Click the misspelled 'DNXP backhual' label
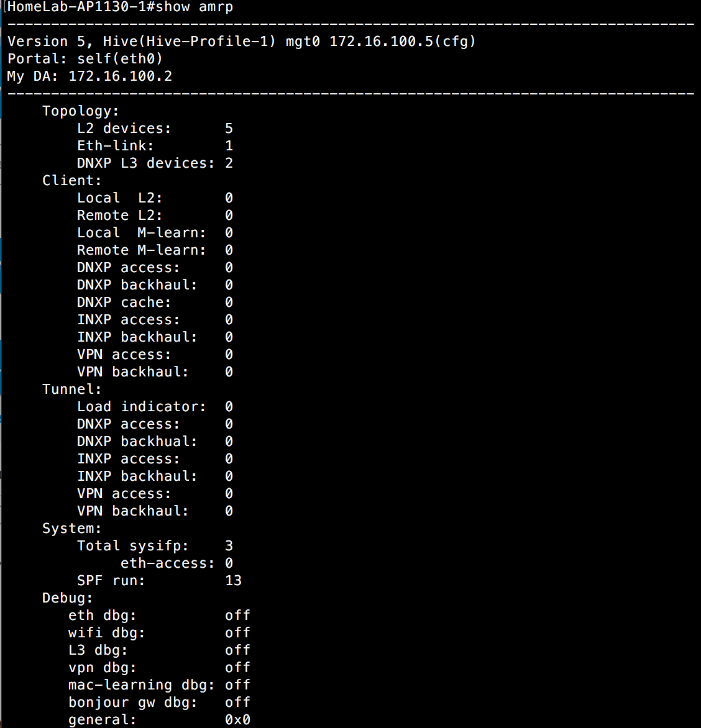This screenshot has width=701, height=728. point(137,442)
